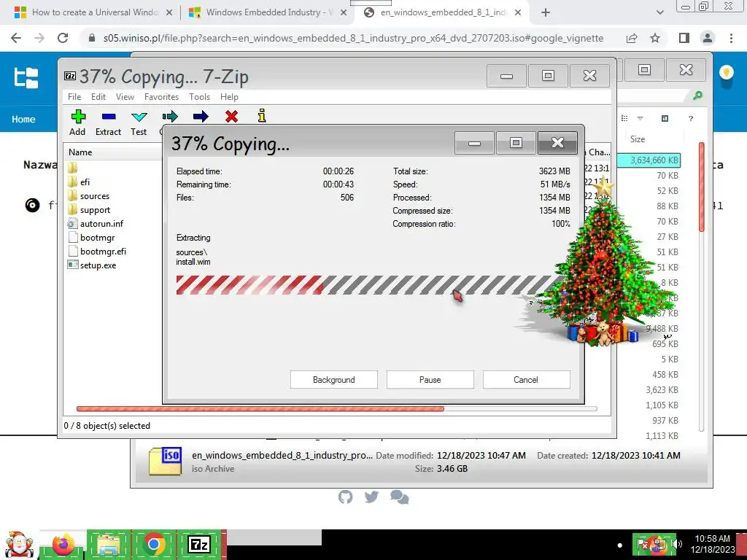Click the Copy toolbar arrow icon in 7-Zip
This screenshot has height=560, width=747.
[169, 117]
